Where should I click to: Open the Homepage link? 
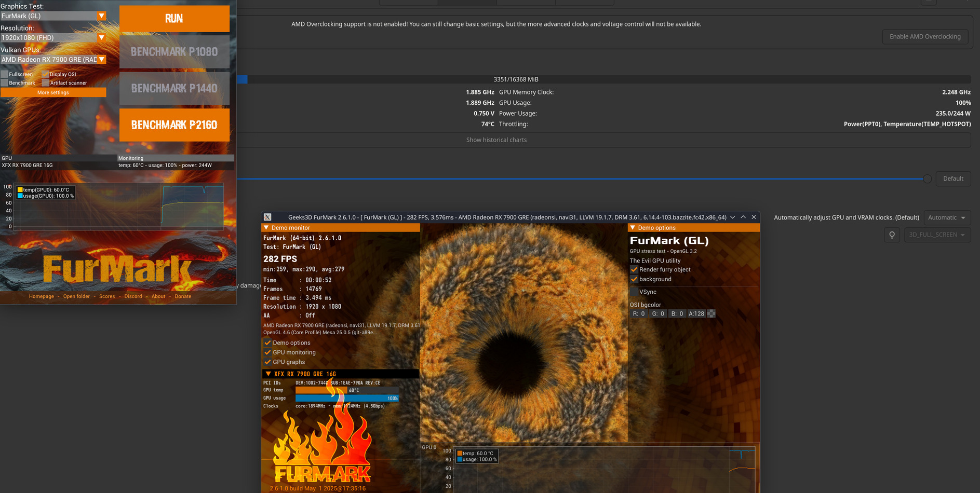pyautogui.click(x=42, y=296)
